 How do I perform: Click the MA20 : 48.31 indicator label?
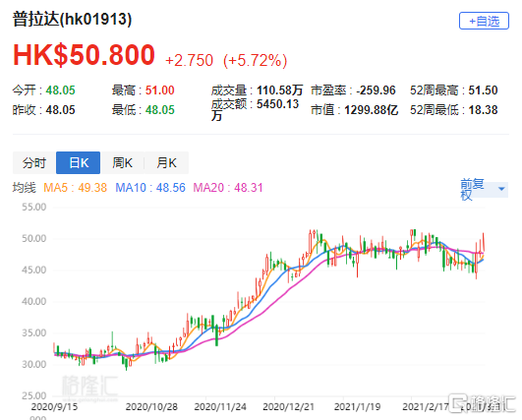[x=228, y=188]
